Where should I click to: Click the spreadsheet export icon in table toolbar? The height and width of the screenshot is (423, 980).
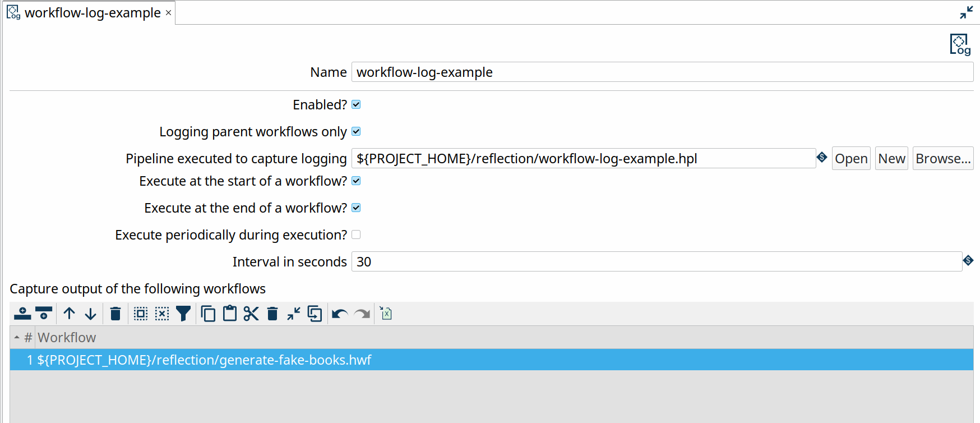[386, 313]
